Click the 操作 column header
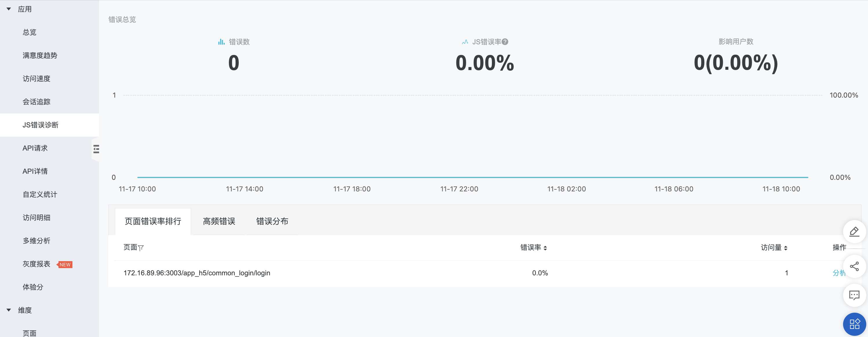Viewport: 868px width, 337px height. 839,248
